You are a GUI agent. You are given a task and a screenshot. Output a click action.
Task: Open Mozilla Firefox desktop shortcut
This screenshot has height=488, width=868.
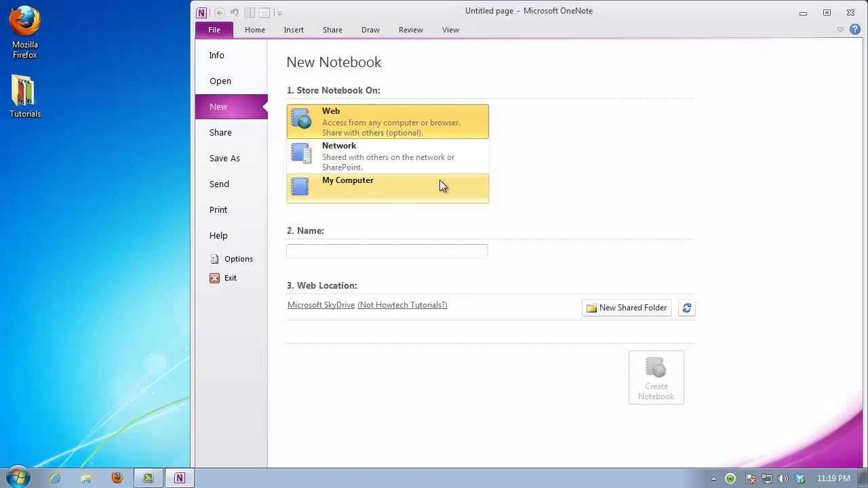click(24, 33)
